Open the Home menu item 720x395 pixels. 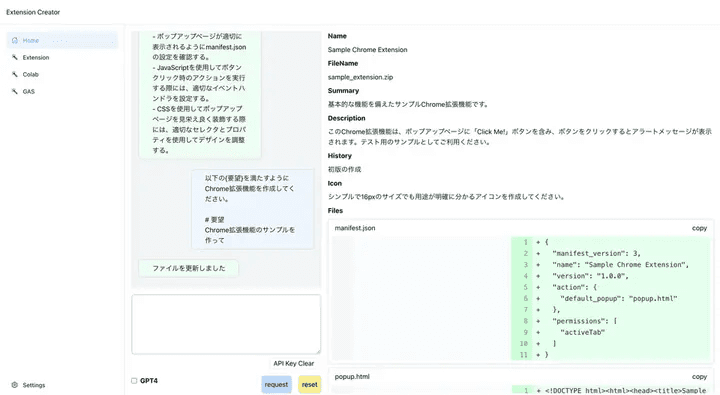point(62,40)
